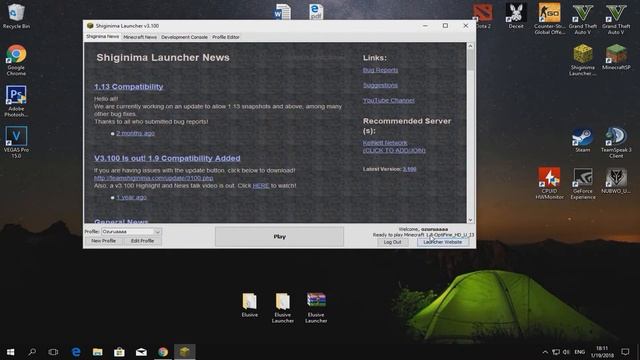Open Task View from taskbar
The image size is (640, 360).
coord(53,352)
